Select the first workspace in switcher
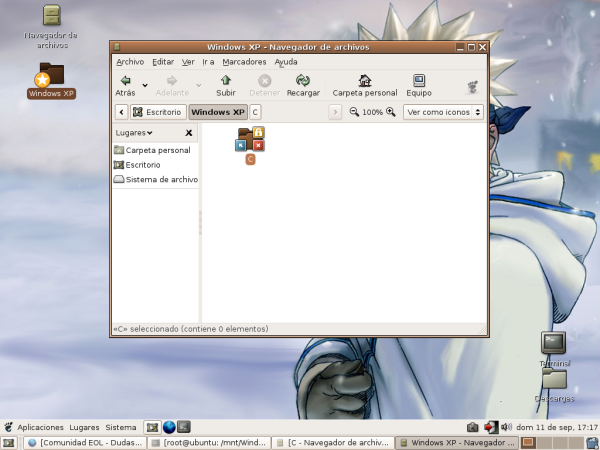Viewport: 600px width, 450px height. point(528,443)
